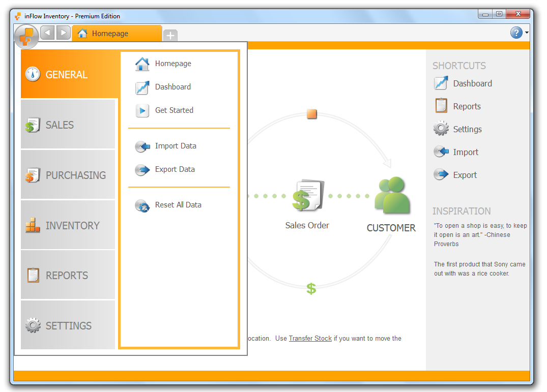Image resolution: width=547 pixels, height=392 pixels.
Task: Go back with the left arrow button
Action: coord(47,33)
